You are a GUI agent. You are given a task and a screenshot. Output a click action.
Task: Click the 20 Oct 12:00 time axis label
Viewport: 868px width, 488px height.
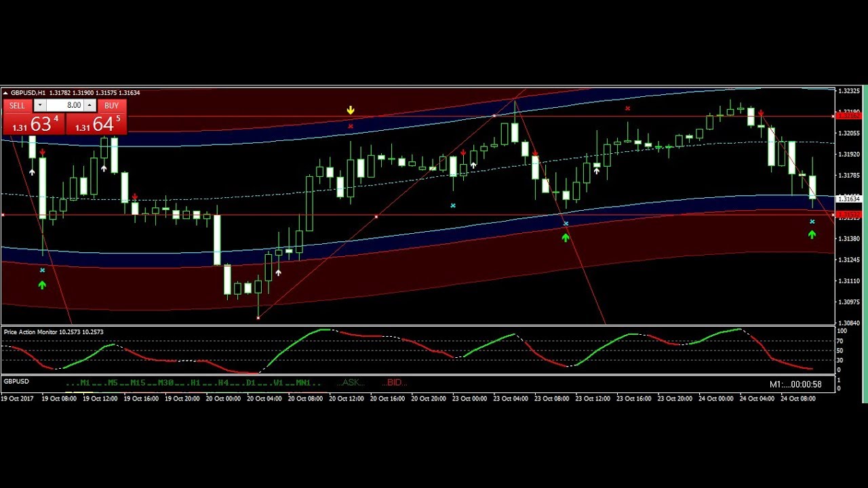[347, 399]
